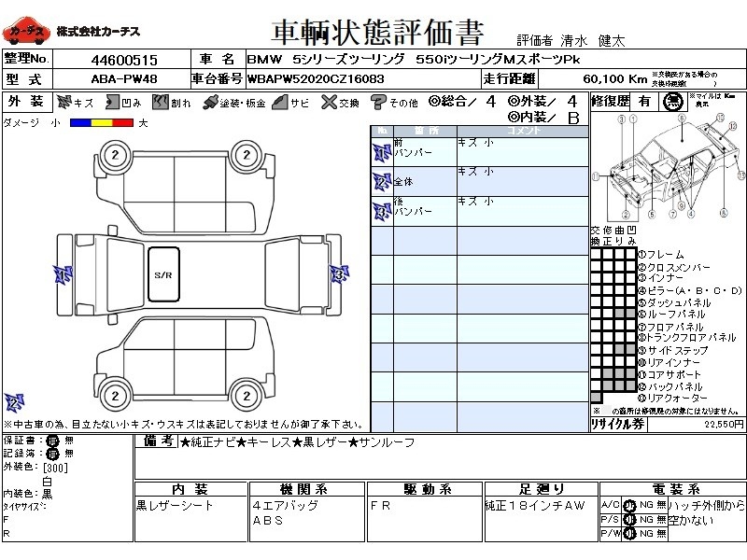Screen dimensions: 747x560
Task: Click the blue segment of damage scale
Action: (x=80, y=123)
